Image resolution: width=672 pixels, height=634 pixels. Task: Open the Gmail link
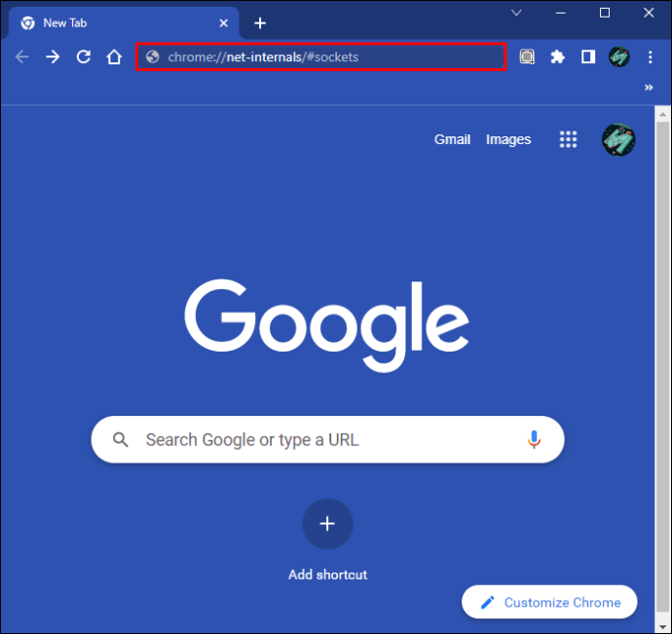pyautogui.click(x=452, y=139)
